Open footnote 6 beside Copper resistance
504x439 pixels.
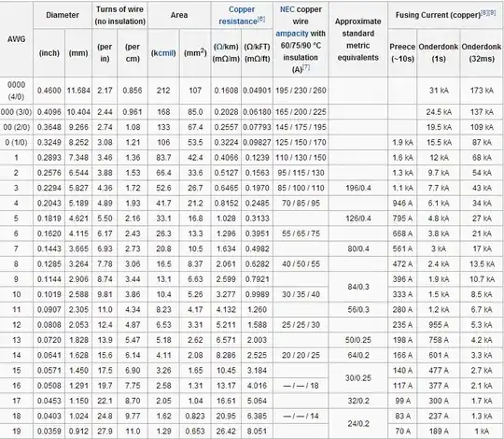tap(261, 19)
